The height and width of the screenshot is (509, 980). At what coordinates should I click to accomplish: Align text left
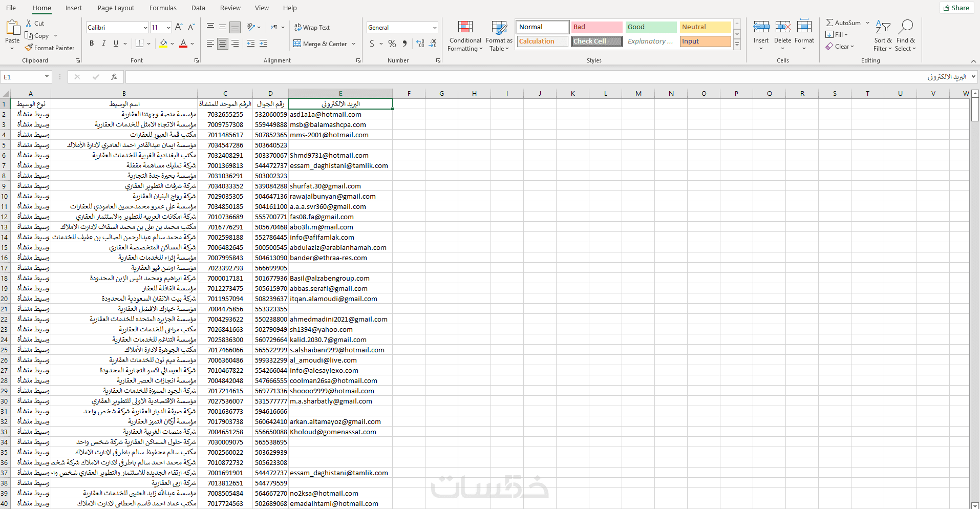[210, 44]
